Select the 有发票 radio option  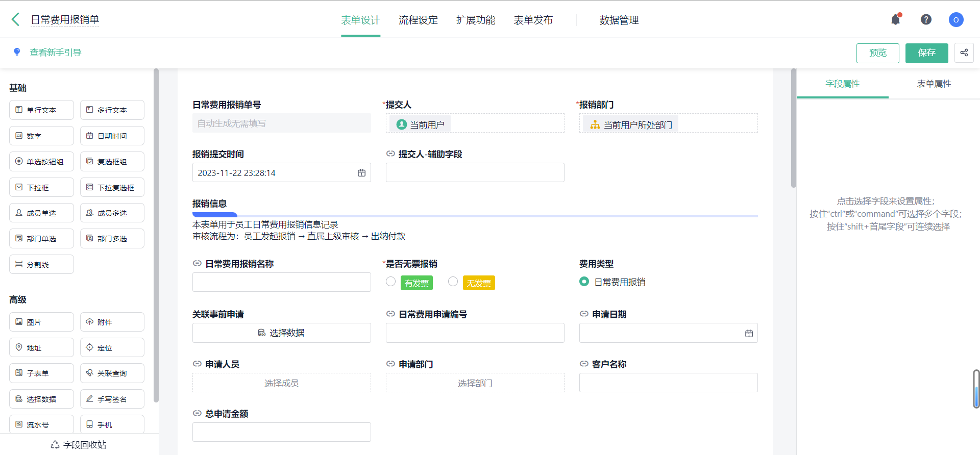pyautogui.click(x=391, y=282)
